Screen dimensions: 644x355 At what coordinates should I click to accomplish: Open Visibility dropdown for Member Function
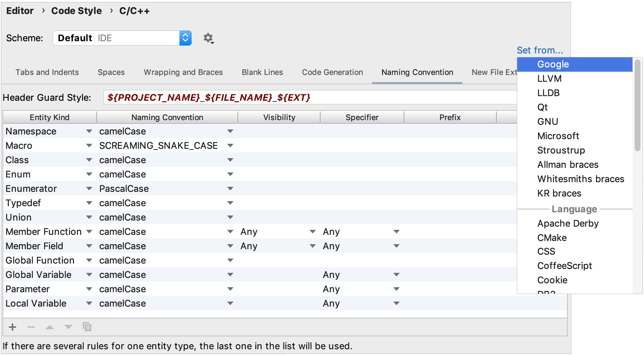[x=312, y=232]
